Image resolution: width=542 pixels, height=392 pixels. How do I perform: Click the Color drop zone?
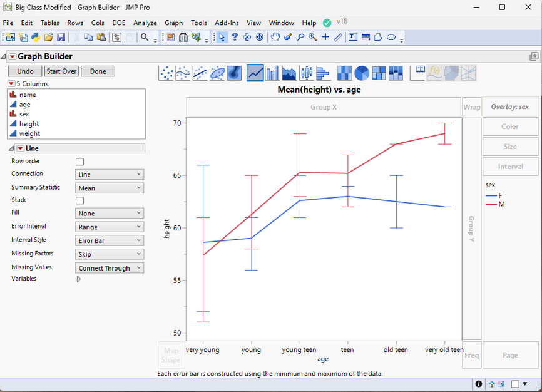510,126
